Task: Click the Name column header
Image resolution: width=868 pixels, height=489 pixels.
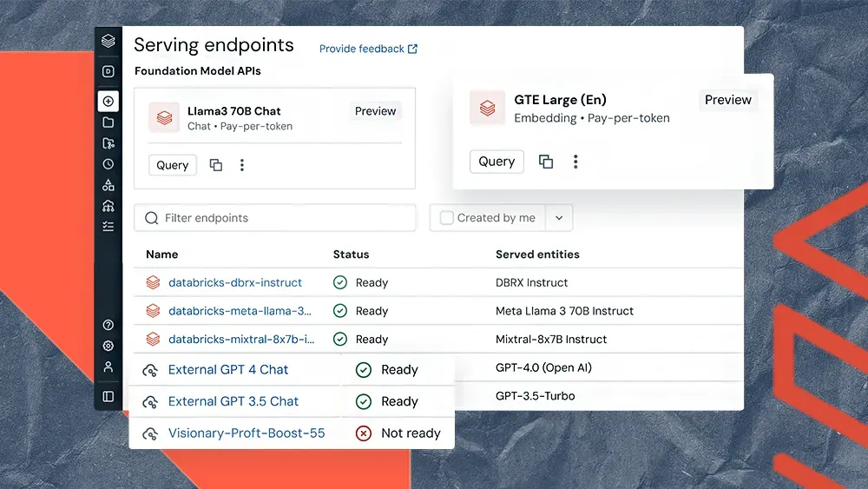Action: [x=161, y=254]
